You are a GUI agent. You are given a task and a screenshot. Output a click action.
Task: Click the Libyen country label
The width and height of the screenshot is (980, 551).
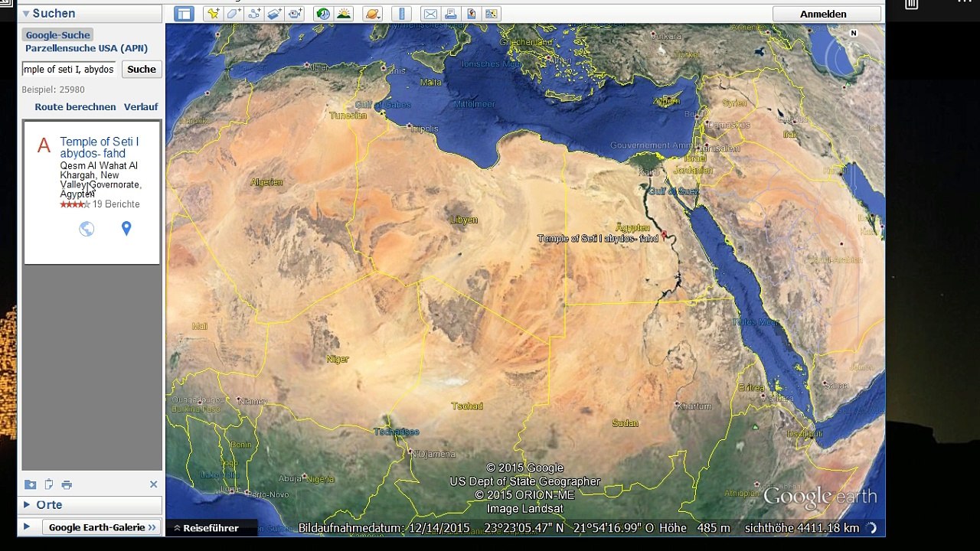tap(464, 220)
